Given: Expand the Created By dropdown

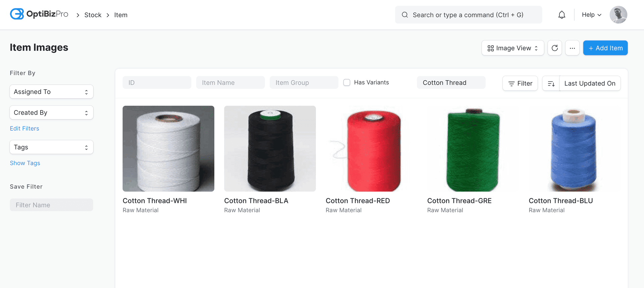Looking at the screenshot, I should pos(51,113).
